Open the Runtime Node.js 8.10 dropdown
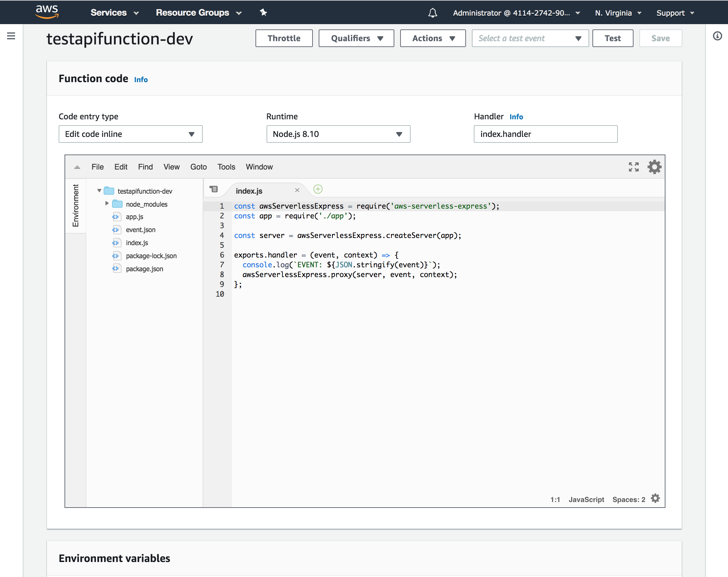The width and height of the screenshot is (728, 577). click(x=338, y=134)
